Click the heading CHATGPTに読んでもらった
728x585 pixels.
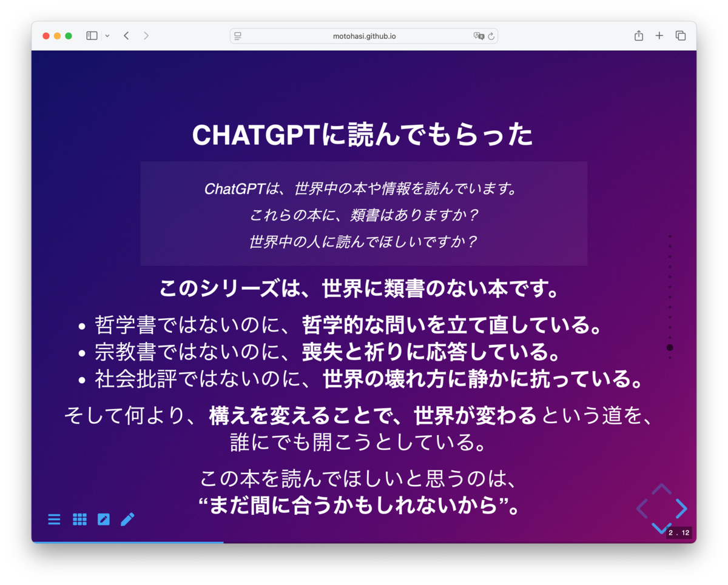(363, 135)
